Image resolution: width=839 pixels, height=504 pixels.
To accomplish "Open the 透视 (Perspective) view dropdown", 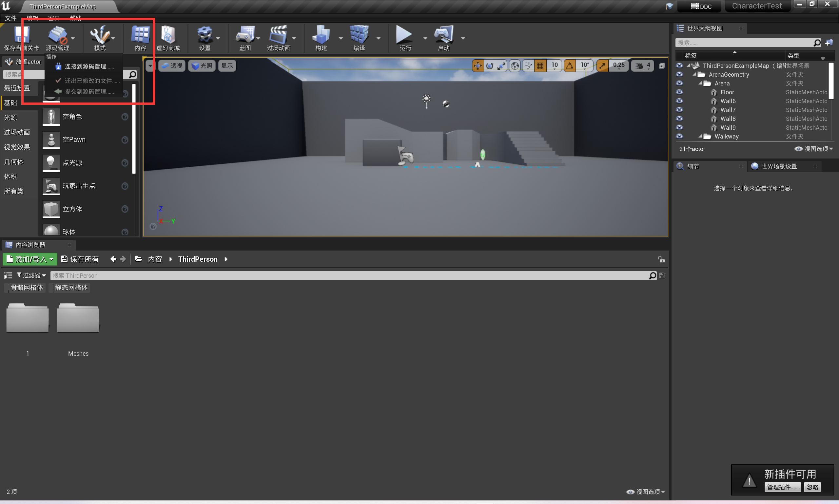I will (x=172, y=65).
